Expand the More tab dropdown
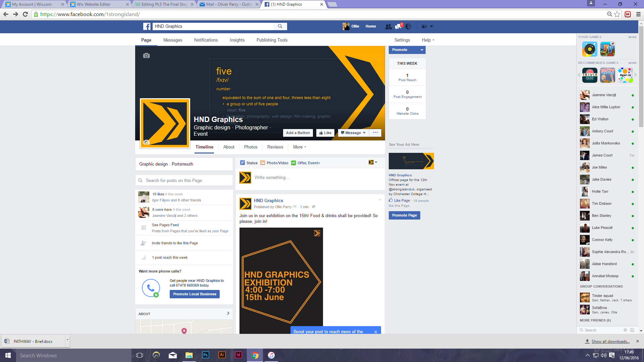 click(300, 147)
